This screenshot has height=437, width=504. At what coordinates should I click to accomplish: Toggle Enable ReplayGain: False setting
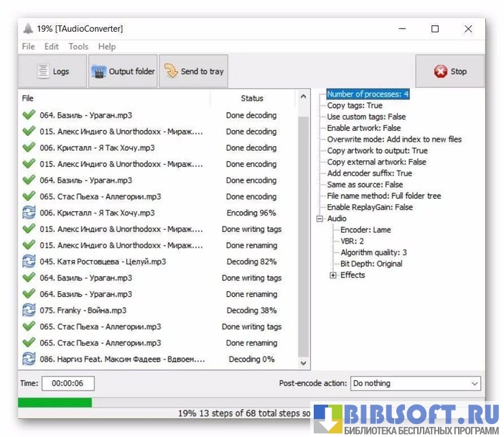coord(370,207)
